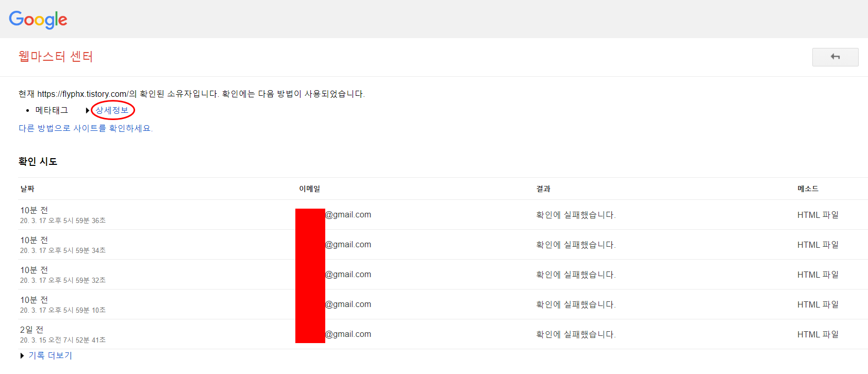Click 다른 방법으로 사이트를 확인하세요 link

(x=86, y=128)
